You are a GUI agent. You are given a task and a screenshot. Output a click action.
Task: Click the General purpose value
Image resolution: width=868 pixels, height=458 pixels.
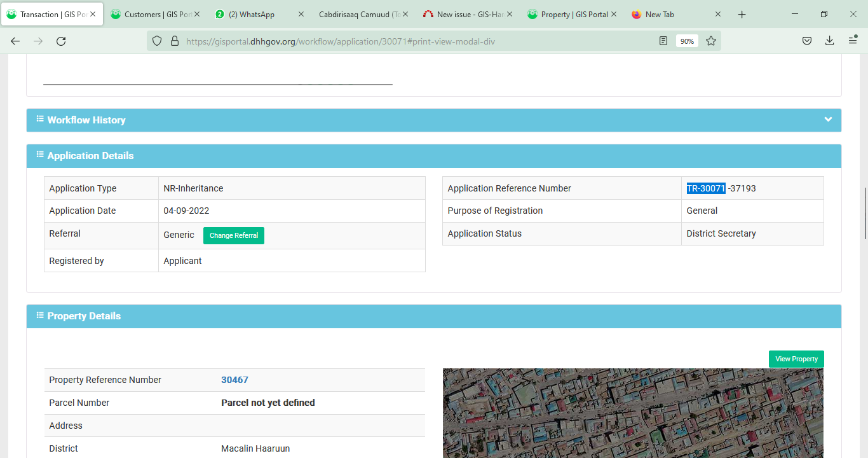coord(702,211)
